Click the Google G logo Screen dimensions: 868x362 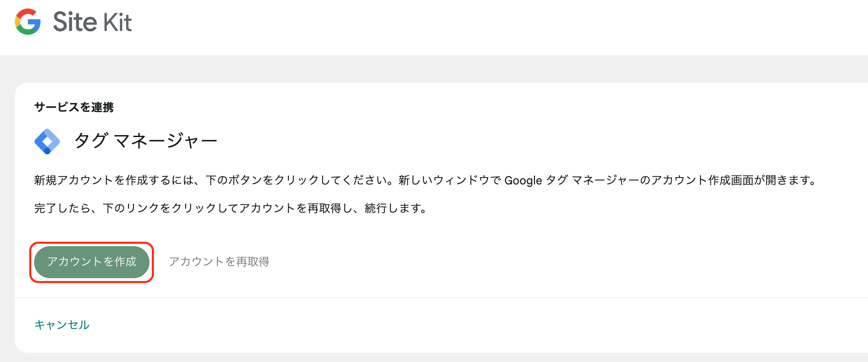[28, 22]
